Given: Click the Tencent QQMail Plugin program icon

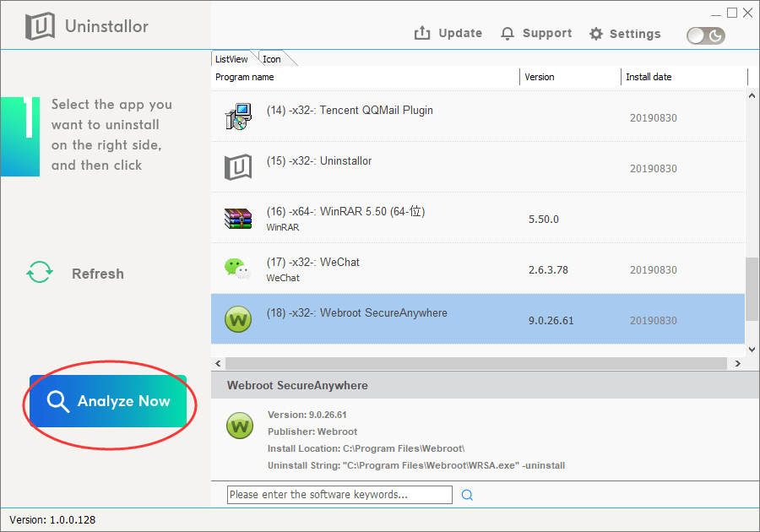Looking at the screenshot, I should point(237,116).
